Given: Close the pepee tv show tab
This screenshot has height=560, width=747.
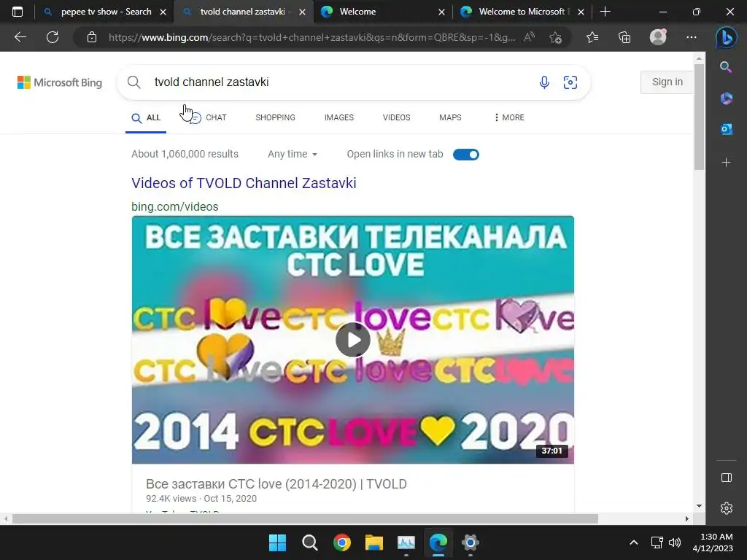Looking at the screenshot, I should [x=163, y=12].
